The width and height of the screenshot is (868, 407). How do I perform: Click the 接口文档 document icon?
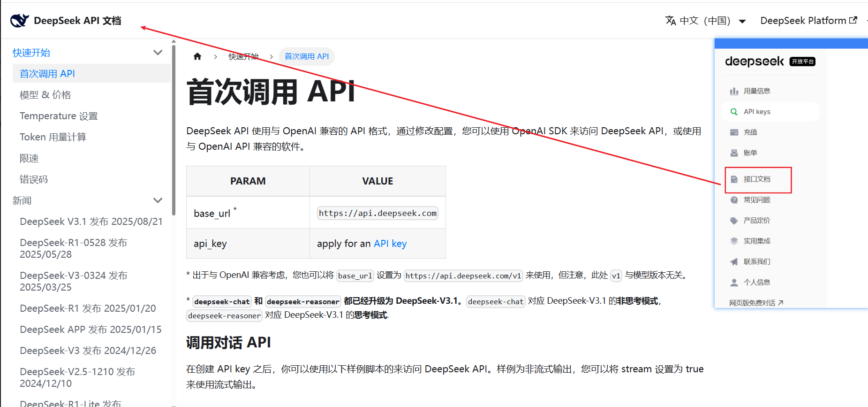tap(734, 179)
